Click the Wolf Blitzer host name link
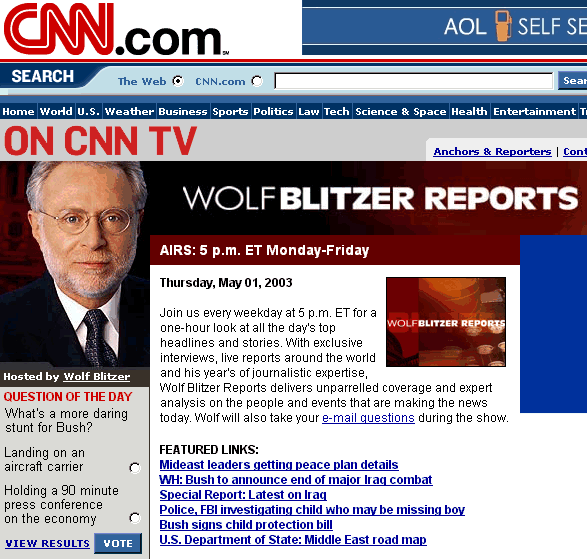This screenshot has width=587, height=559. [97, 376]
